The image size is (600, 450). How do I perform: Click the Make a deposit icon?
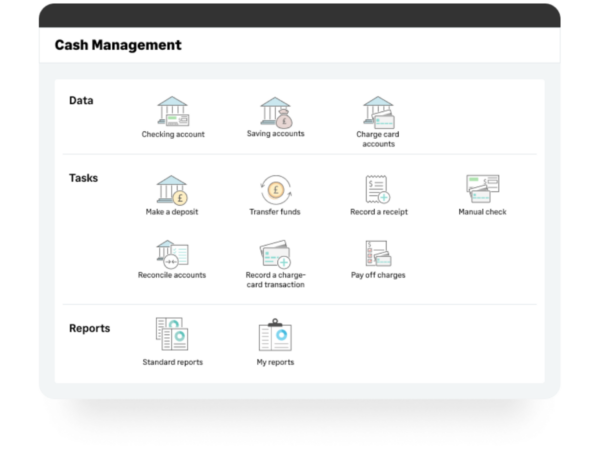coord(172,190)
